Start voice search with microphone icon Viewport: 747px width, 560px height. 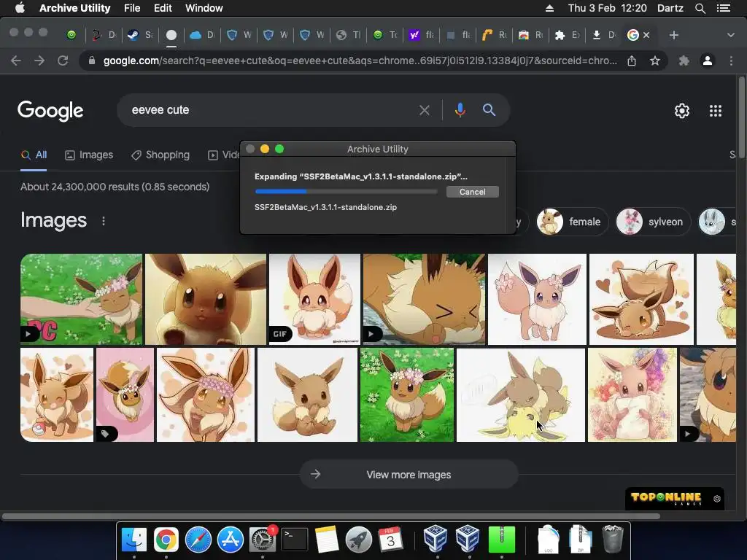[460, 110]
